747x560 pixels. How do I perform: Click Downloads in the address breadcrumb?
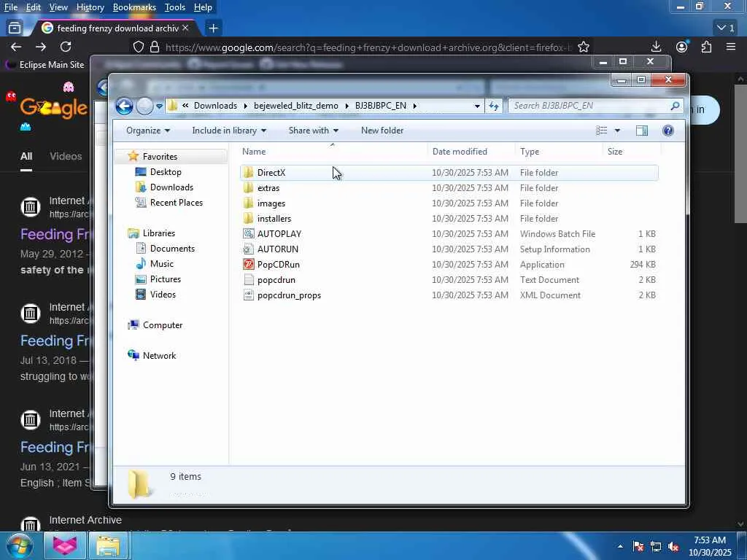coord(215,106)
